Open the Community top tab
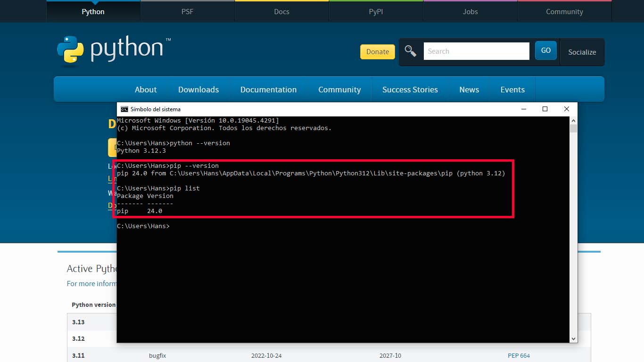The height and width of the screenshot is (362, 644). click(x=564, y=11)
